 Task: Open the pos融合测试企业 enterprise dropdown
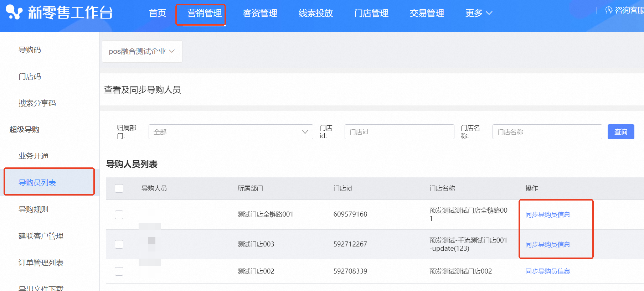142,51
